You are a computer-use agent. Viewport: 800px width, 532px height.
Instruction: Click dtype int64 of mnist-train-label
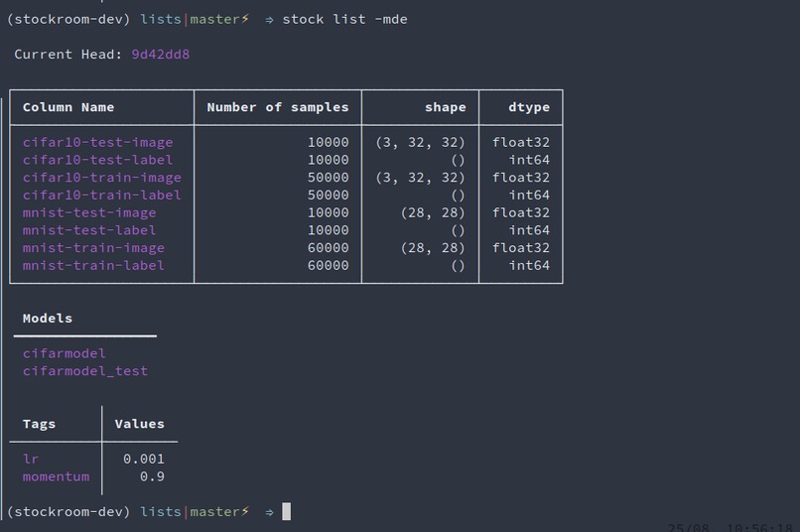(x=529, y=265)
